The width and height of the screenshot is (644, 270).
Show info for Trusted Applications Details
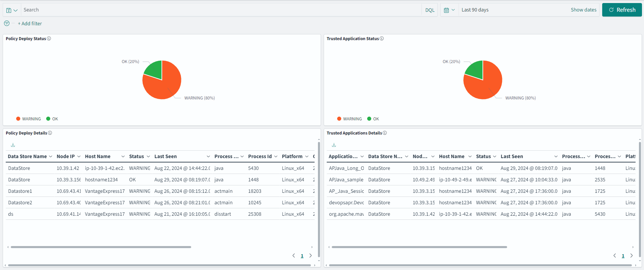385,133
